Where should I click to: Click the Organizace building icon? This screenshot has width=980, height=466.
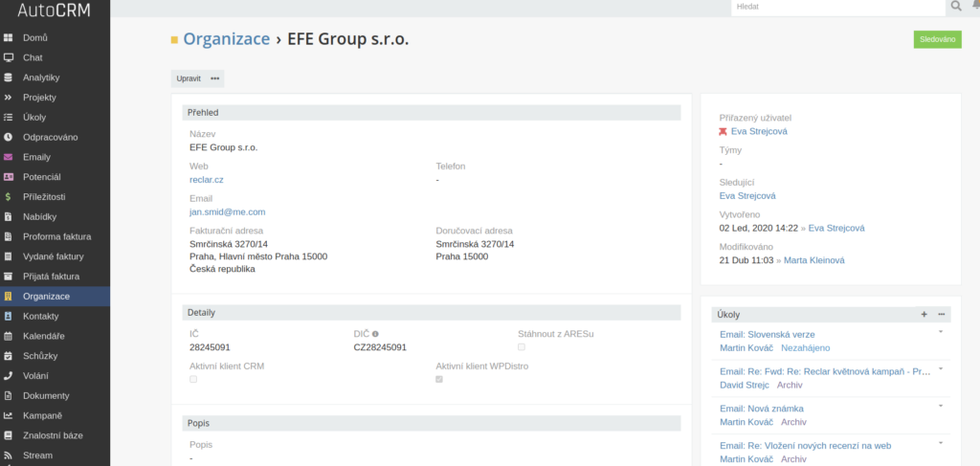coord(8,296)
